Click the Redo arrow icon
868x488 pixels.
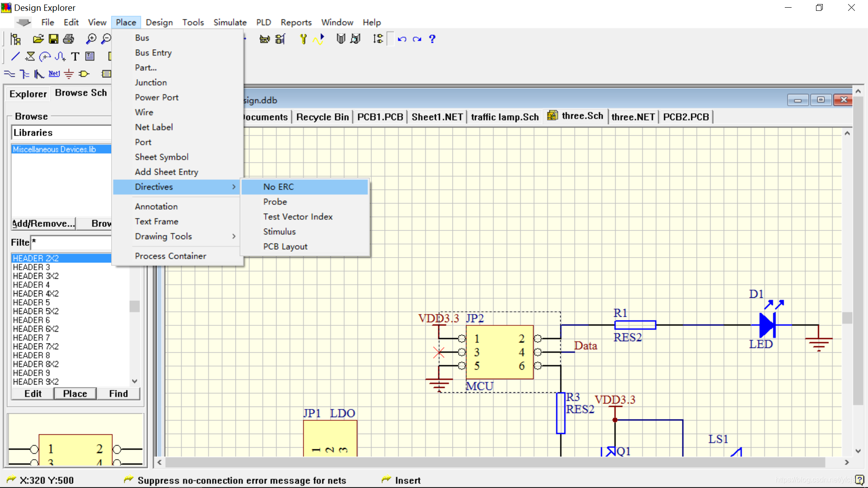click(417, 39)
